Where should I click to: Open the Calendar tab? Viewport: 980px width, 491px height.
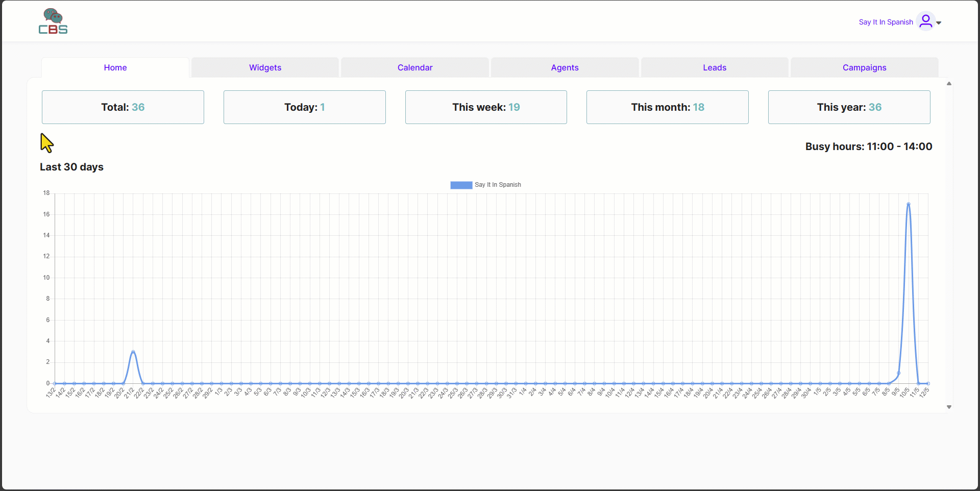(x=414, y=67)
